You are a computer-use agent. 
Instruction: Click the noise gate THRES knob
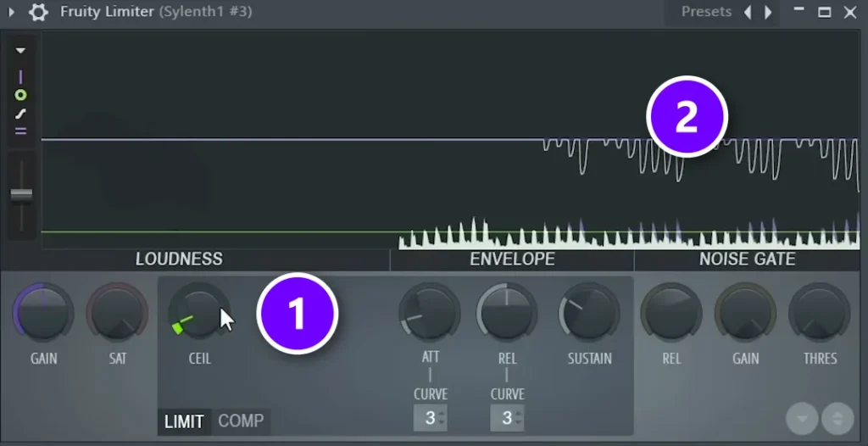click(x=820, y=313)
